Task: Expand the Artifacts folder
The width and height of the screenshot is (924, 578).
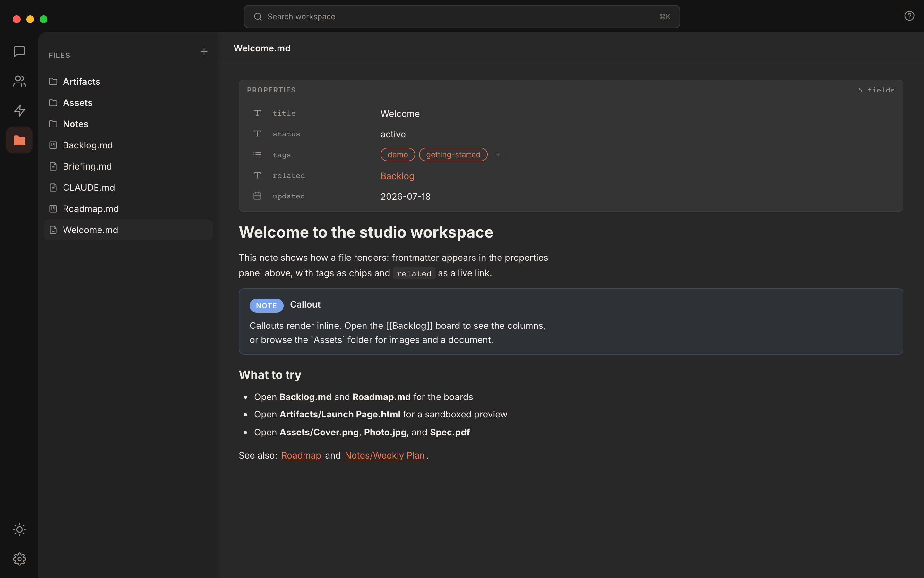Action: pos(128,82)
